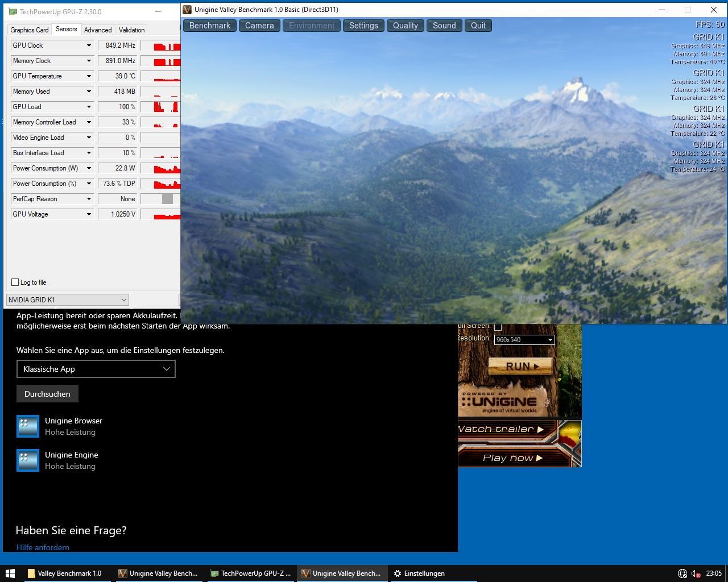Click the 849.2 MHz GPU Clock value

click(x=118, y=45)
